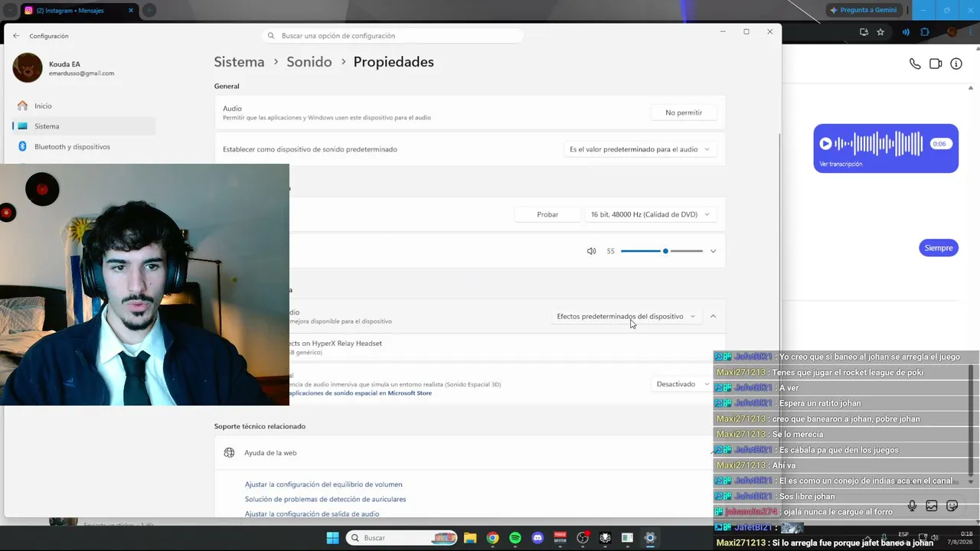Click Ver transcripción under the voice message
The image size is (980, 551).
841,164
